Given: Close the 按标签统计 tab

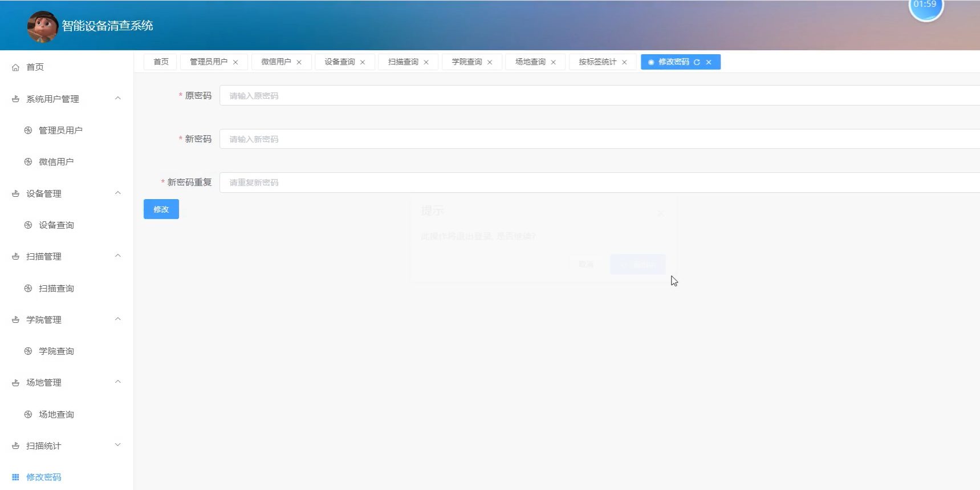Looking at the screenshot, I should point(624,62).
